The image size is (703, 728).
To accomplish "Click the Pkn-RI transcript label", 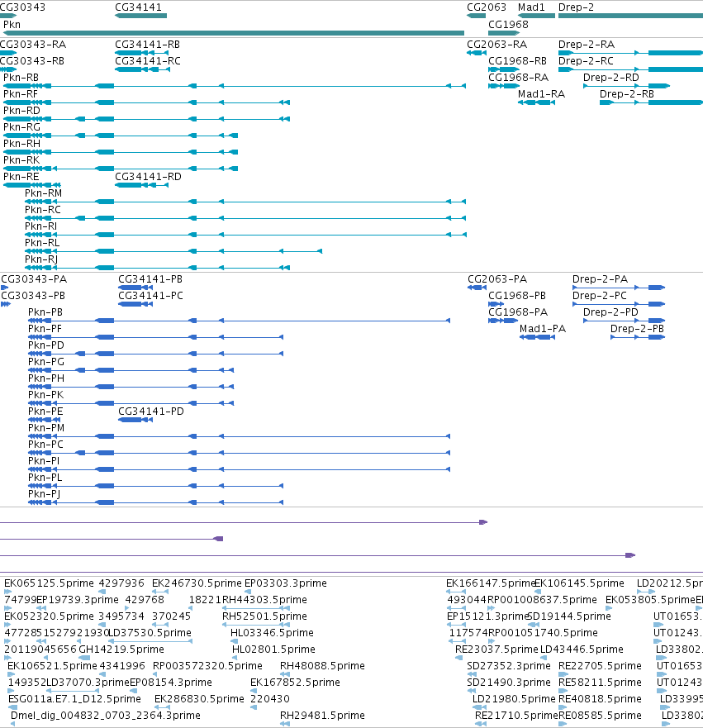I will point(40,226).
